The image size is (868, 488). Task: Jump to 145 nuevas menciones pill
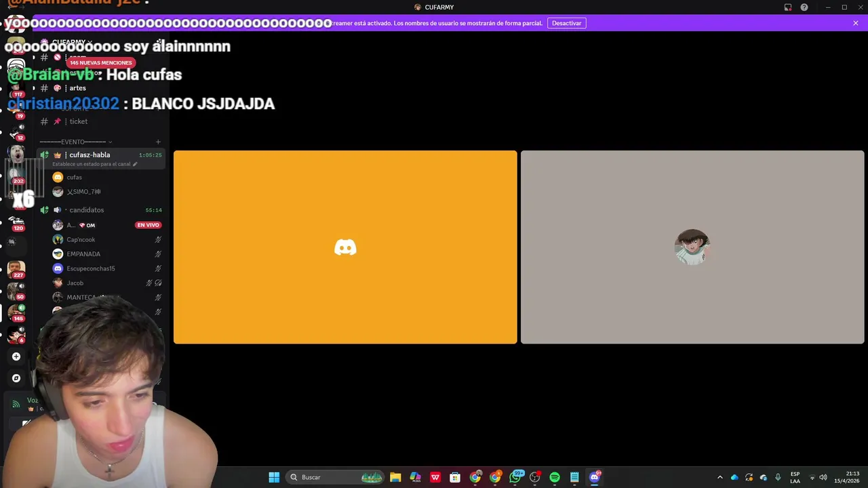pos(100,62)
